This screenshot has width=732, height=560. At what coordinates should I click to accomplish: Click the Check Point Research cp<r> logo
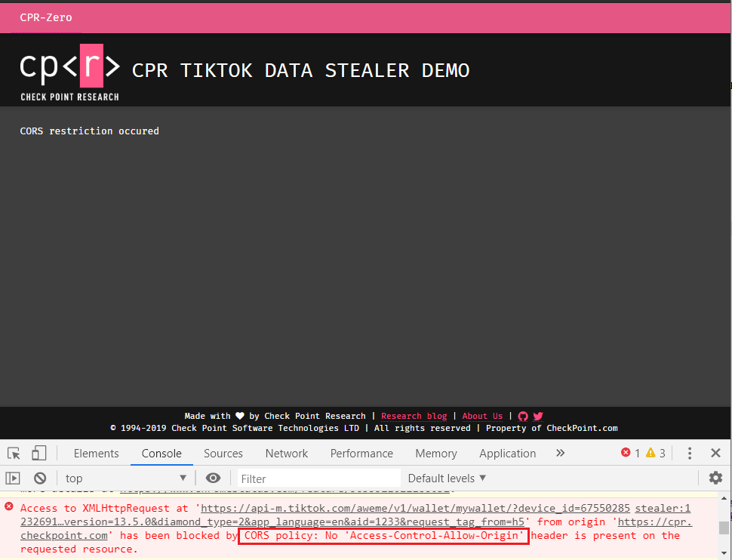69,72
